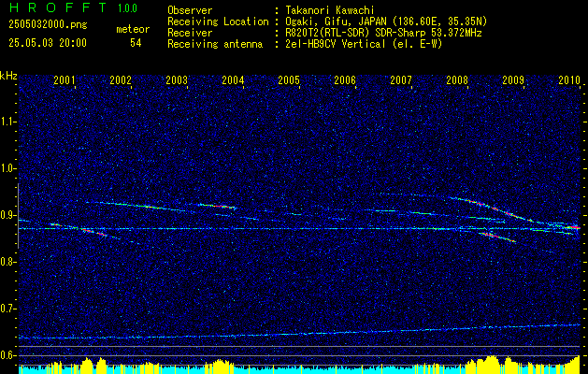Viewport: 588px width, 374px height.
Task: Click the 0.8 kHz frequency label
Action: coord(7,262)
